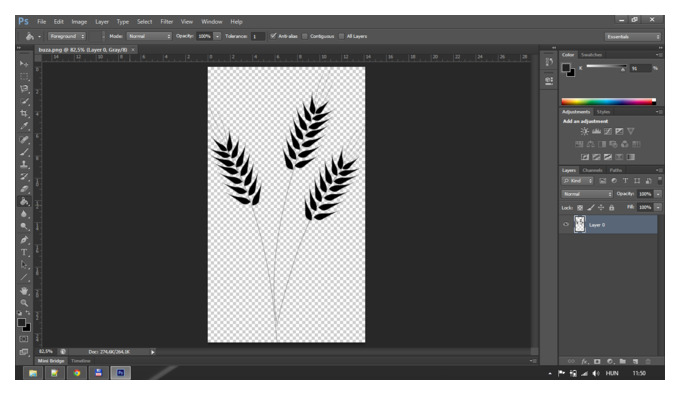Open the Timeline tab

coord(81,361)
